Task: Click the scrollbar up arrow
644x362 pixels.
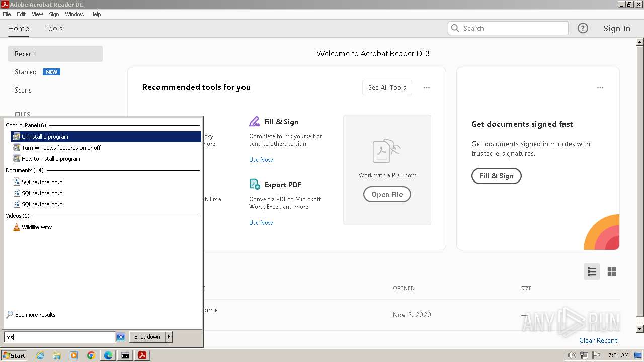Action: coord(640,42)
